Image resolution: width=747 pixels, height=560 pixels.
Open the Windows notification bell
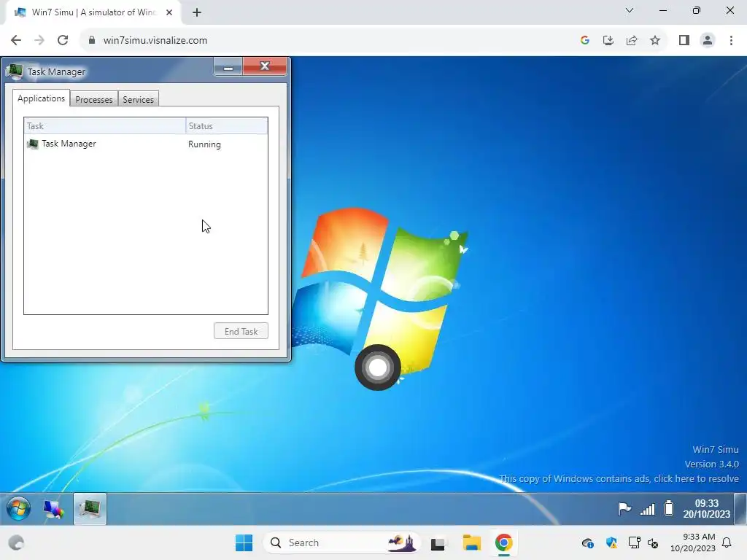tap(727, 542)
